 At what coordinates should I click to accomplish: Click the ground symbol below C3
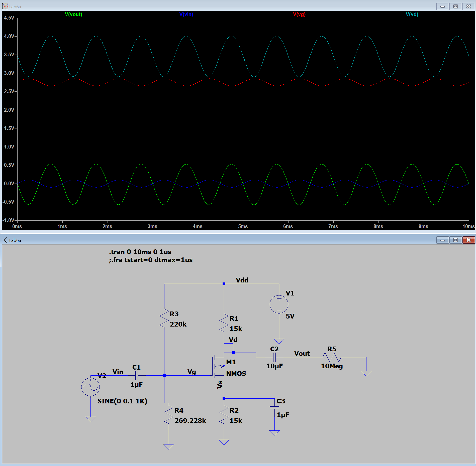point(274,433)
